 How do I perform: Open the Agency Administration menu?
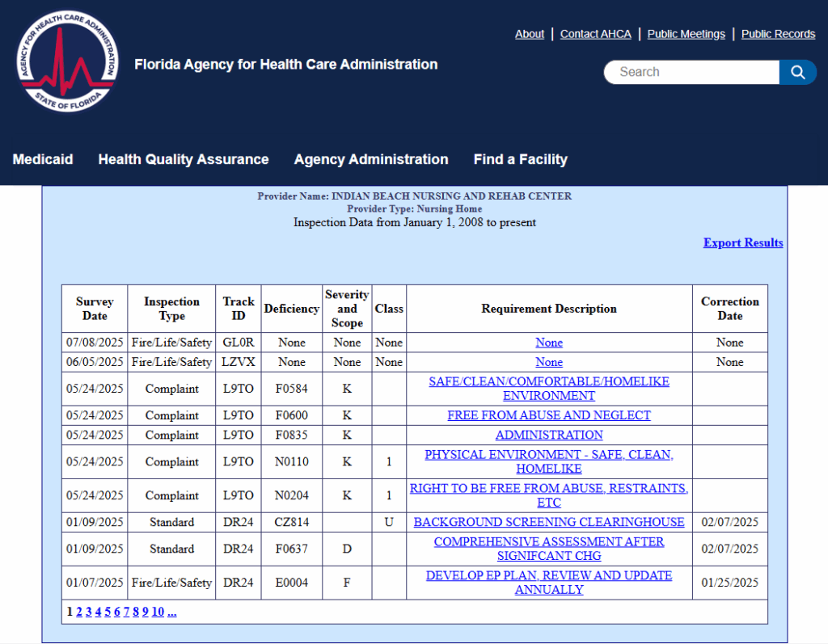coord(371,159)
